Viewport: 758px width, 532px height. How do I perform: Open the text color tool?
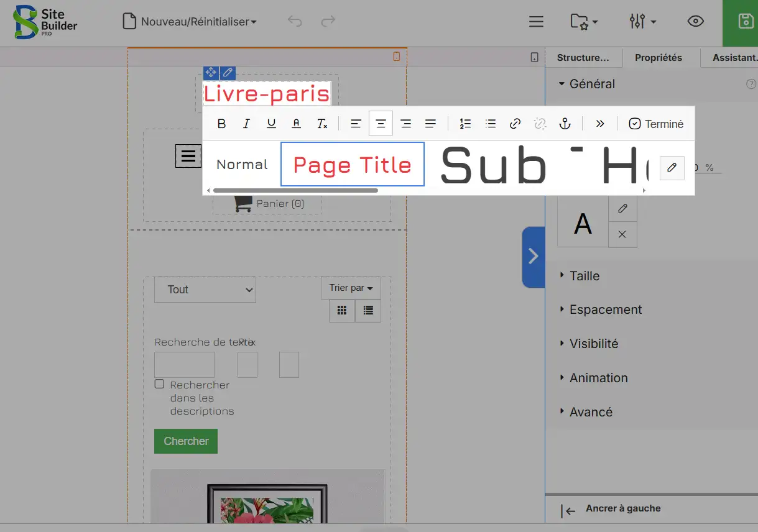tap(297, 124)
